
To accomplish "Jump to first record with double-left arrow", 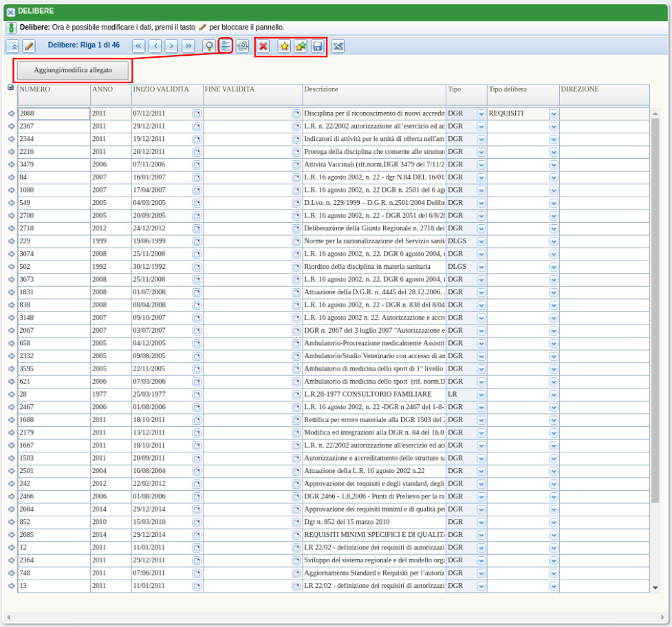I will [138, 46].
